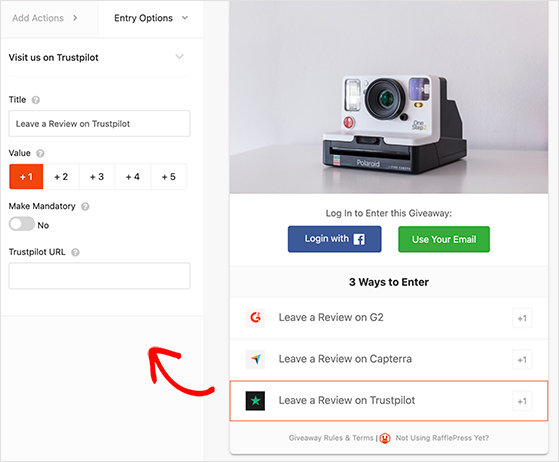
Task: Show help for Make Mandatory
Action: 85,207
